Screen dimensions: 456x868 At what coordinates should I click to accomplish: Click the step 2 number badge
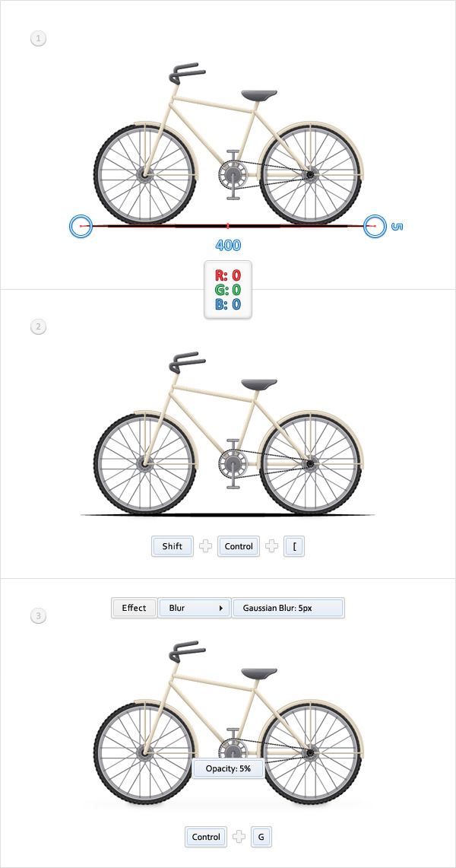38,326
